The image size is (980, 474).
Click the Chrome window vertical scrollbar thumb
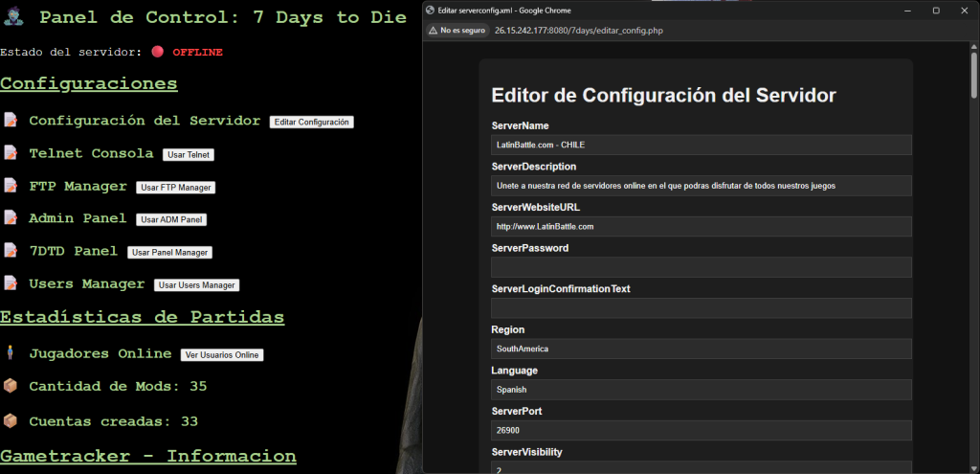tap(973, 75)
